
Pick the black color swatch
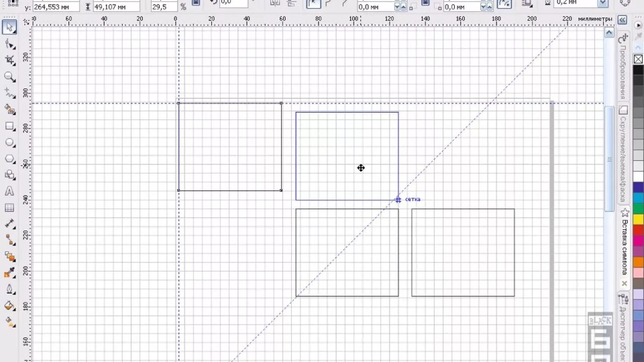click(x=638, y=70)
